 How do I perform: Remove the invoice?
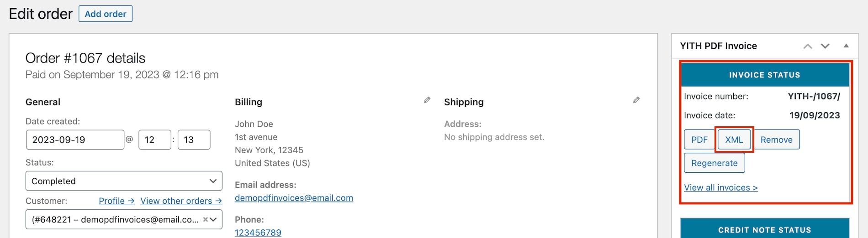point(776,140)
